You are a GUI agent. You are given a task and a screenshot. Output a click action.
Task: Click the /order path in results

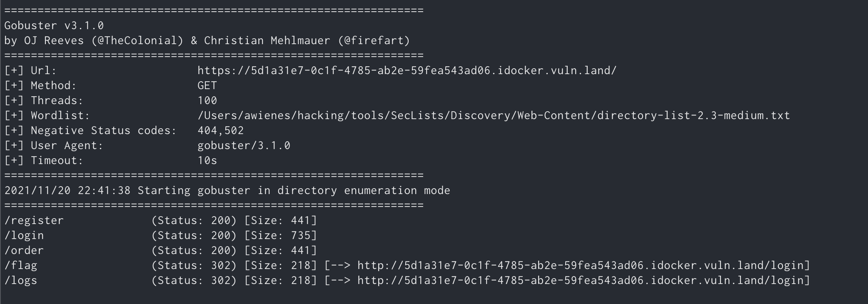coord(24,250)
